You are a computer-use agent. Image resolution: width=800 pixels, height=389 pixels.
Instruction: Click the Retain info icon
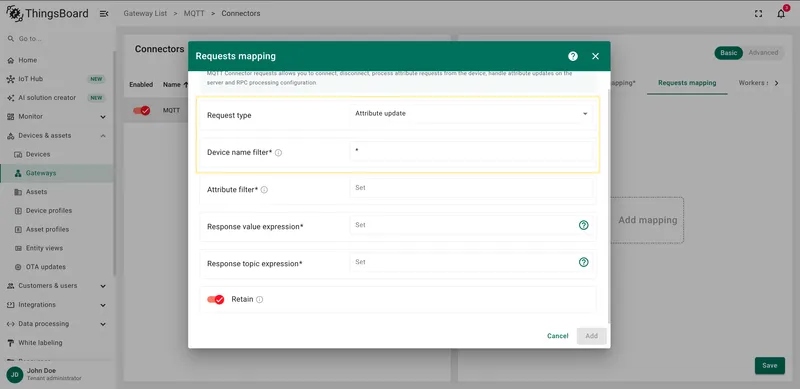pyautogui.click(x=260, y=300)
